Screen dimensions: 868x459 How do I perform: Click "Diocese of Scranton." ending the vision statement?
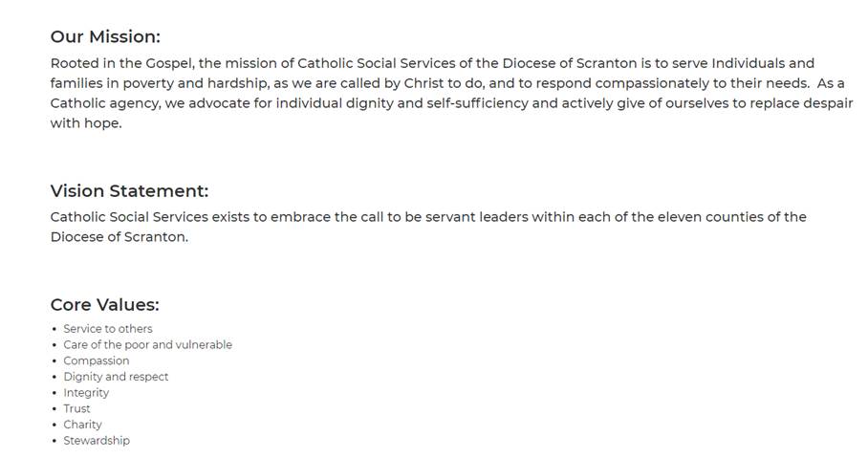click(119, 237)
